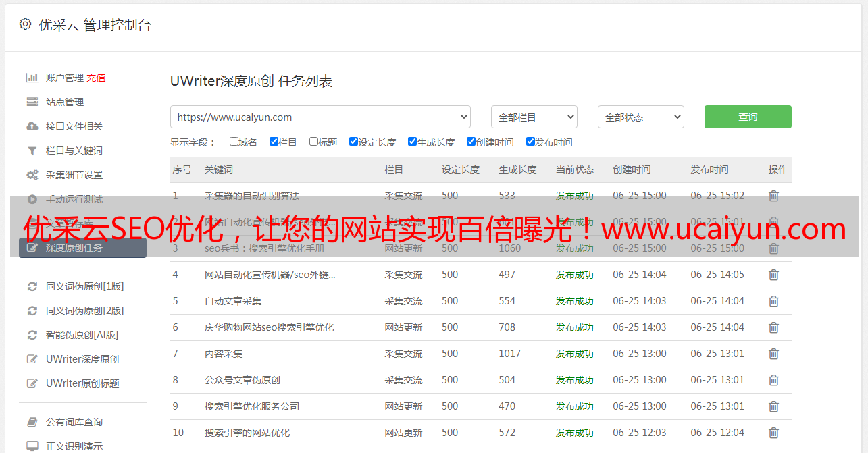The height and width of the screenshot is (453, 868).
Task: Uncheck the 设定长度 field checkbox
Action: (x=353, y=142)
